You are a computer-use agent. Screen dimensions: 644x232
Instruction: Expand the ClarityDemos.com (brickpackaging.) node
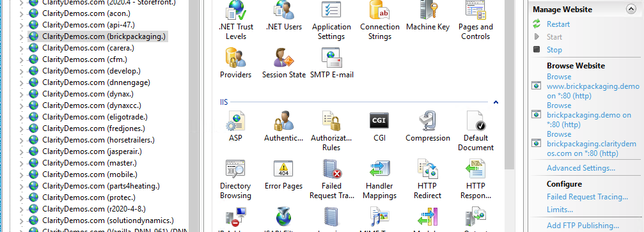(21, 36)
